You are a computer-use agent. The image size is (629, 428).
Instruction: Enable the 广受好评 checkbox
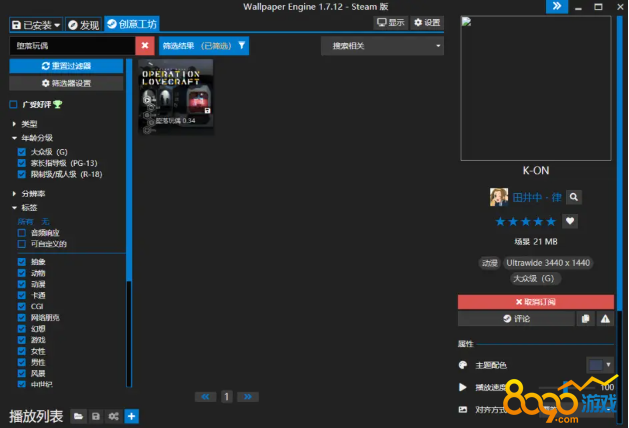click(x=13, y=104)
